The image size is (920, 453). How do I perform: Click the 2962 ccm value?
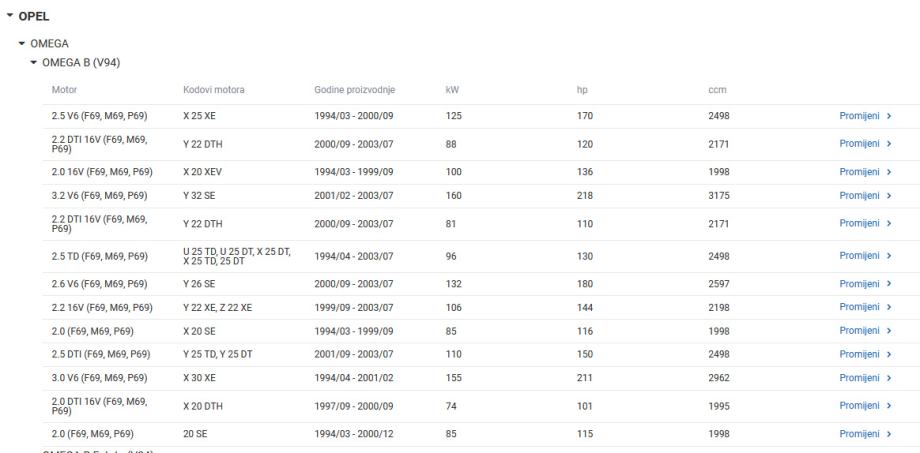point(719,378)
